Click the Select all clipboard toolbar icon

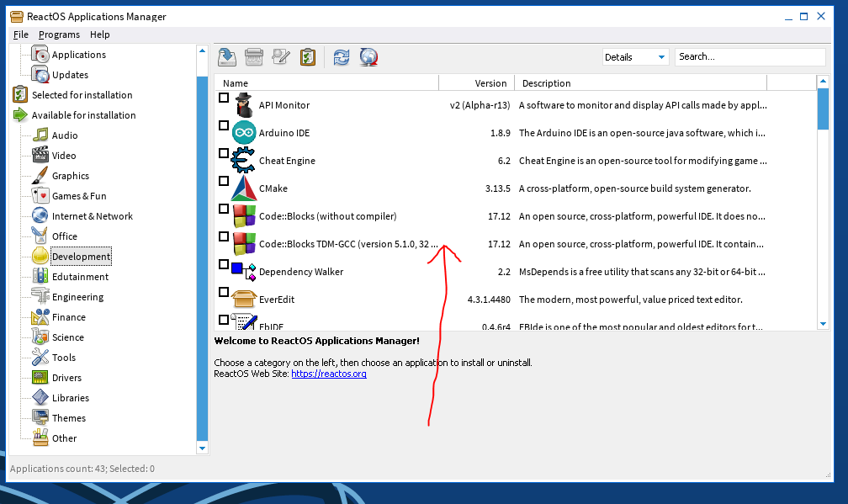point(308,56)
